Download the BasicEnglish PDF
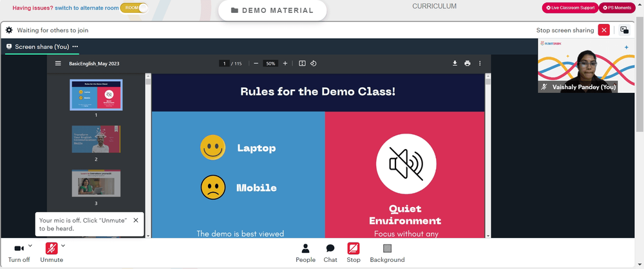The image size is (644, 269). 455,63
